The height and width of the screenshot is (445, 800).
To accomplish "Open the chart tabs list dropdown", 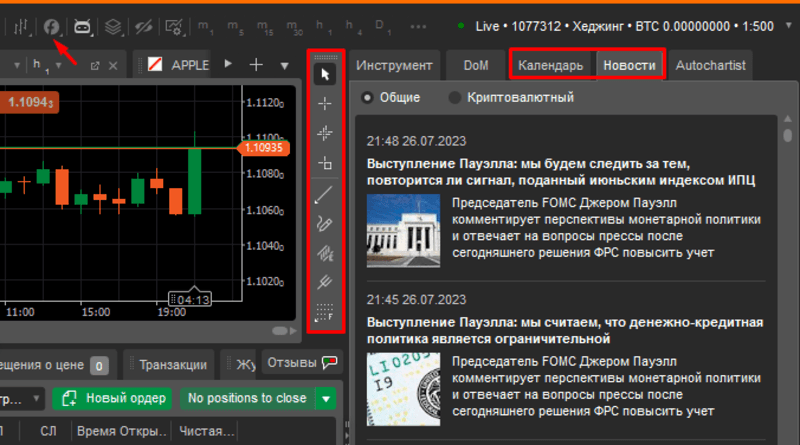I will pos(285,66).
